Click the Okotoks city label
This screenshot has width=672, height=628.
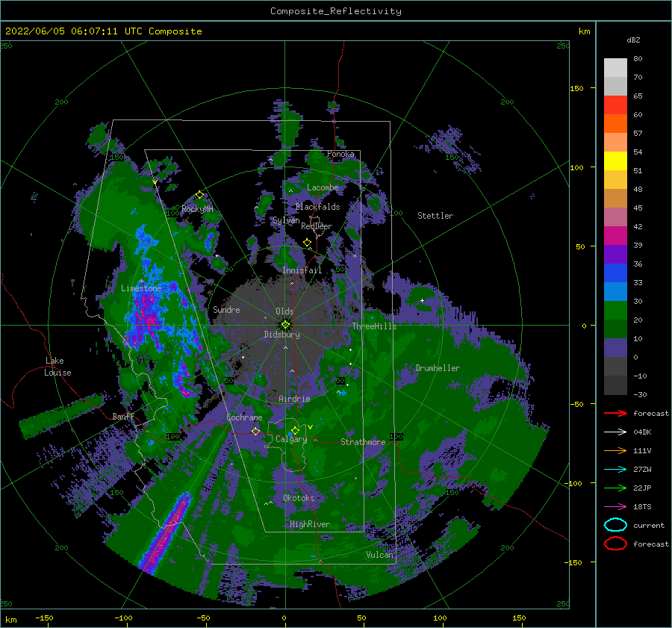tap(299, 498)
